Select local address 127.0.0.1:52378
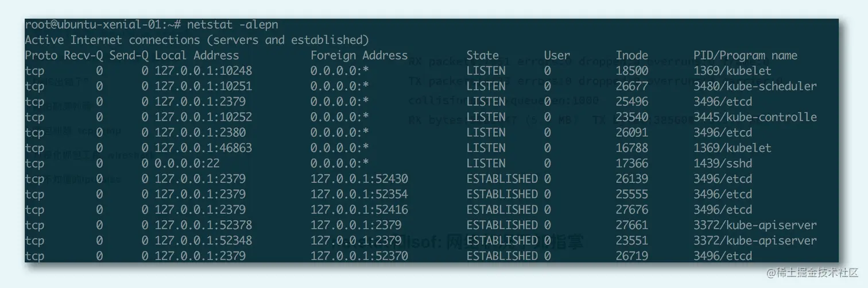The image size is (868, 288). click(x=203, y=225)
